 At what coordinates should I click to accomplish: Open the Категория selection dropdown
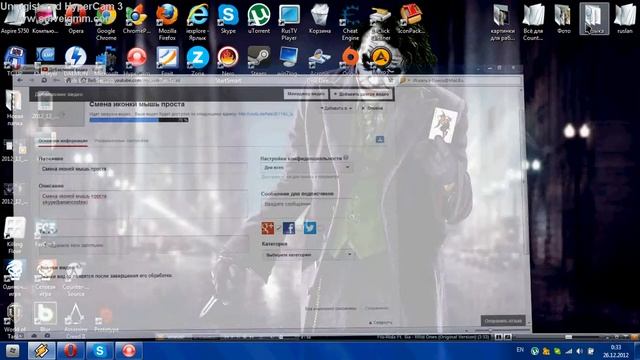(307, 254)
